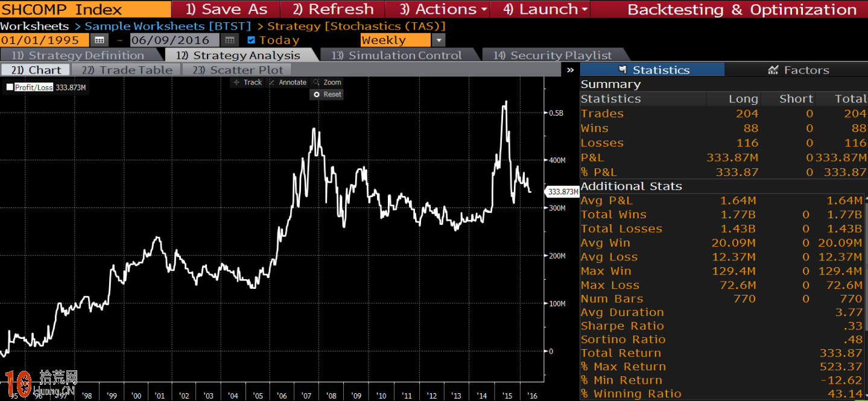Switch to the Trade Table tab

pyautogui.click(x=127, y=70)
